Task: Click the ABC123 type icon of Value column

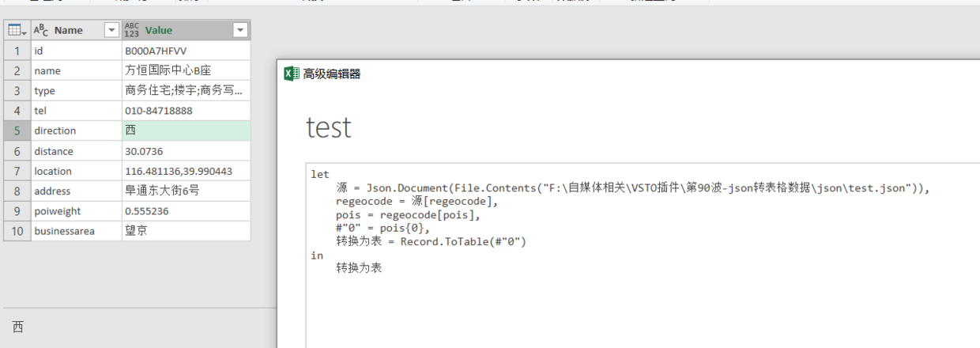Action: pos(132,30)
